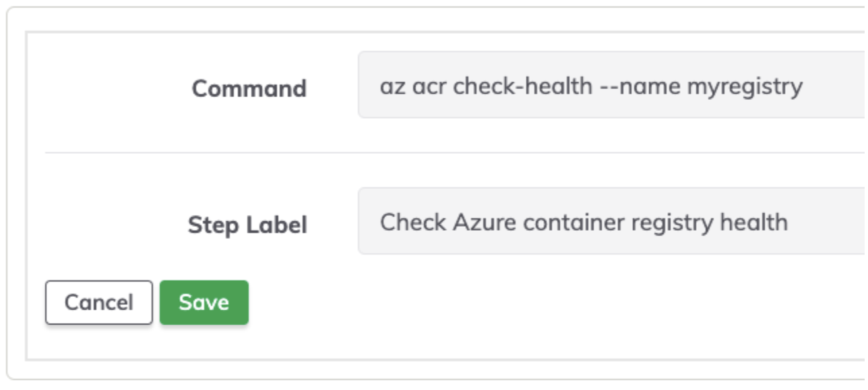868x390 pixels.
Task: Click the Command field label
Action: pos(249,88)
